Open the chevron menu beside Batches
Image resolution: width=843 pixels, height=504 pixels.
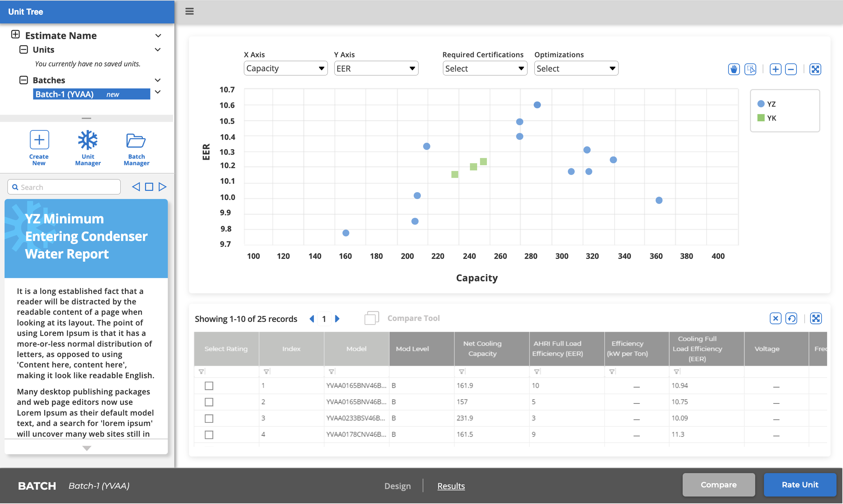[x=158, y=81]
